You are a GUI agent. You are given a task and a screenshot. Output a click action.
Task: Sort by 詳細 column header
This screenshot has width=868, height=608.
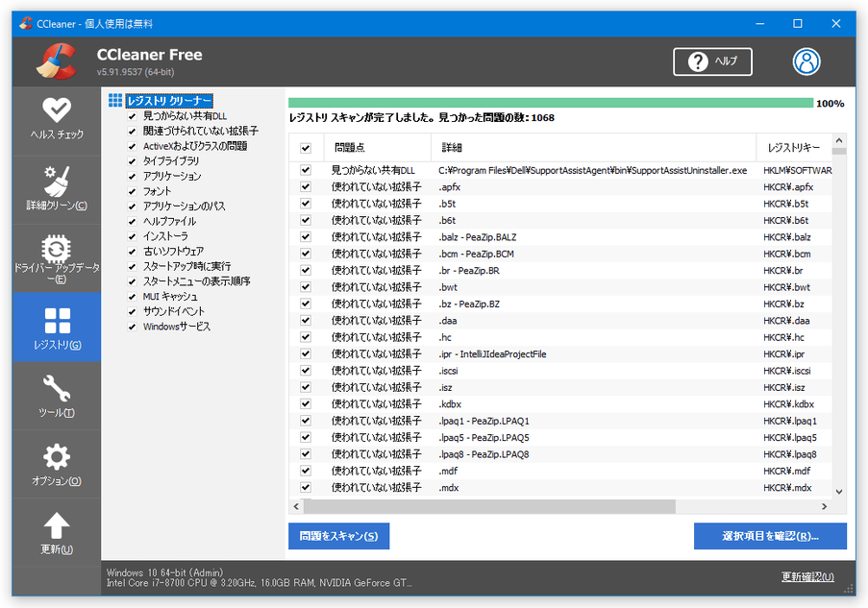593,148
